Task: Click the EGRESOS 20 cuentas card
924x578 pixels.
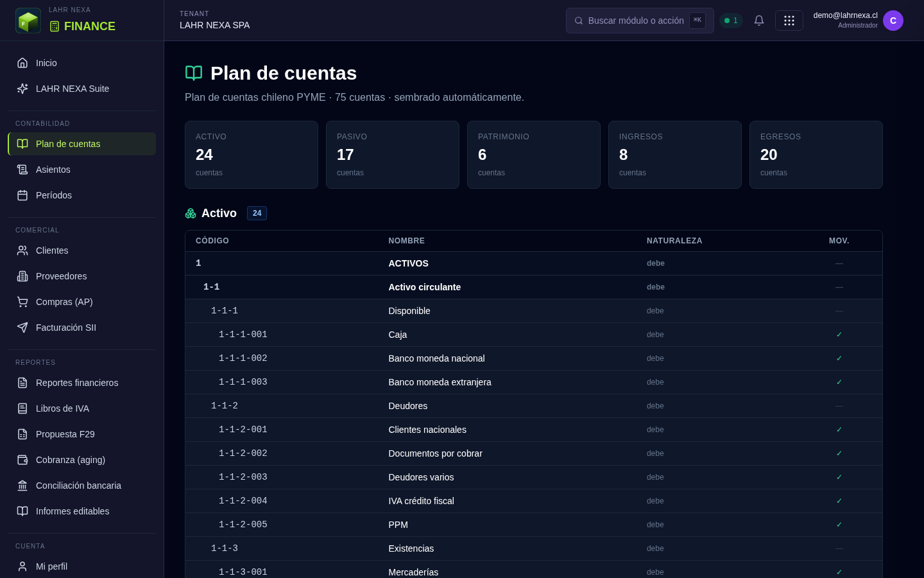Action: 816,155
